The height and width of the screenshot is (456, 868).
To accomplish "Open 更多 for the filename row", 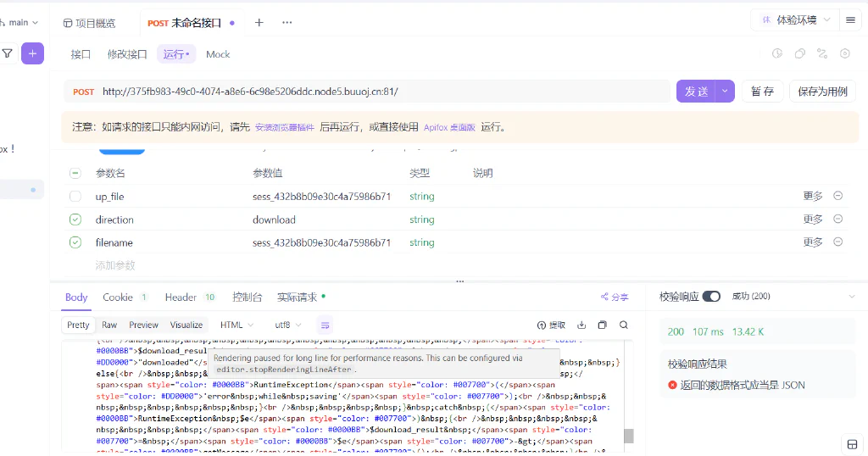I will pos(813,242).
